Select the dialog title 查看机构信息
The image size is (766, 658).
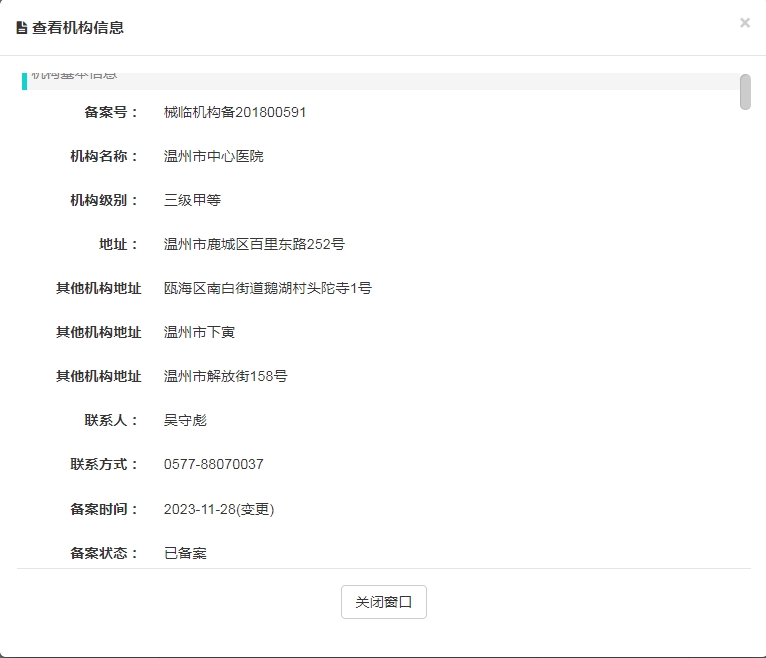[x=78, y=28]
